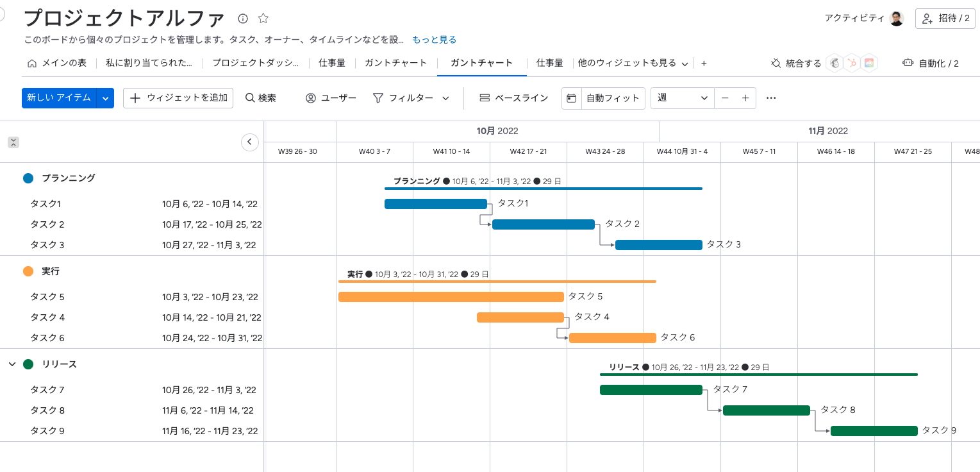This screenshot has height=472, width=980.
Task: Click the 招待 / 2 button
Action: 945,19
